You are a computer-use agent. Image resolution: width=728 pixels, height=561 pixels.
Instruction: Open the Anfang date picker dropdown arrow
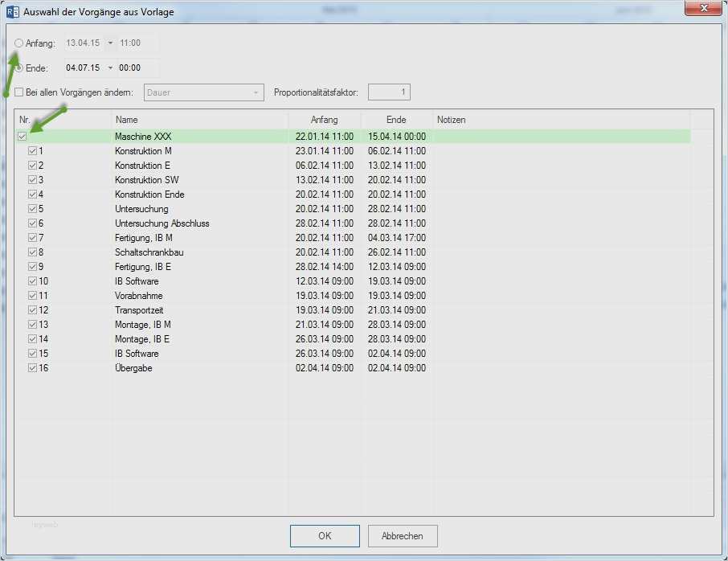[x=111, y=43]
